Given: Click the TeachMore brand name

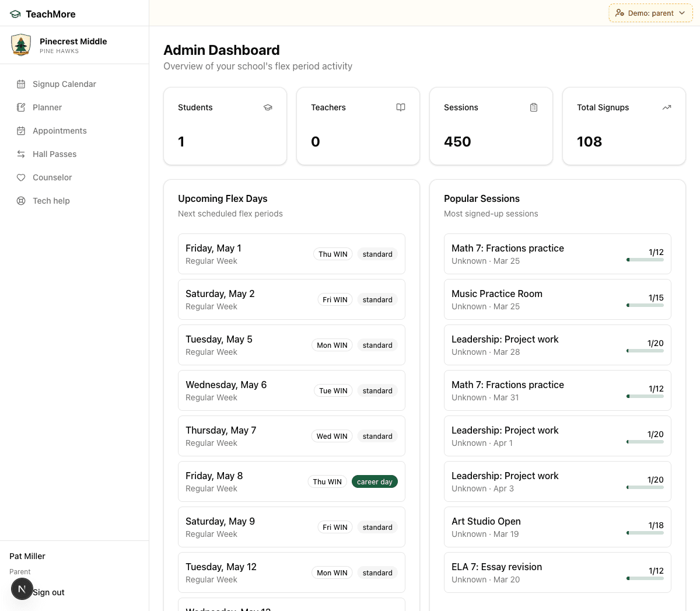Looking at the screenshot, I should click(x=51, y=14).
